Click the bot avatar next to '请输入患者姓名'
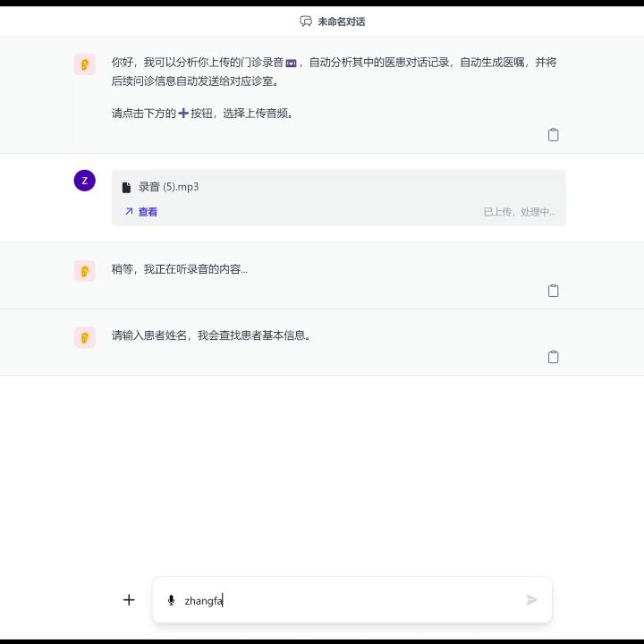The width and height of the screenshot is (644, 644). click(85, 337)
